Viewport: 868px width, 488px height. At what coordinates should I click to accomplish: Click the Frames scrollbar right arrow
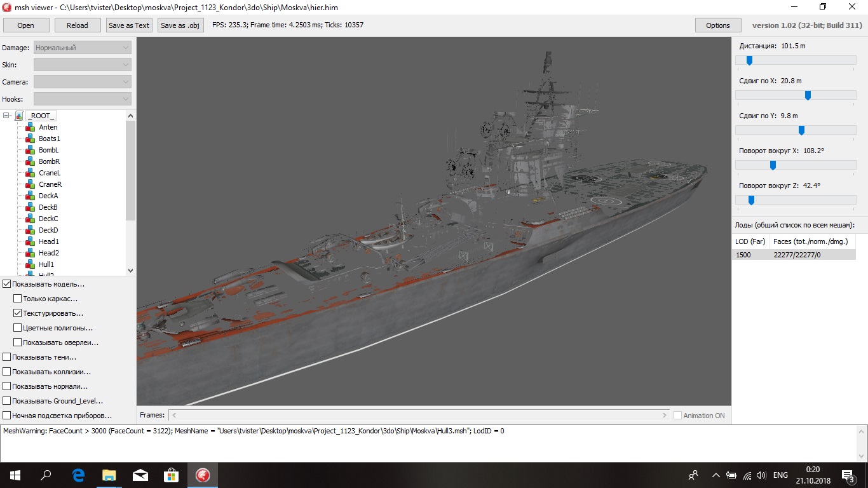click(x=665, y=415)
